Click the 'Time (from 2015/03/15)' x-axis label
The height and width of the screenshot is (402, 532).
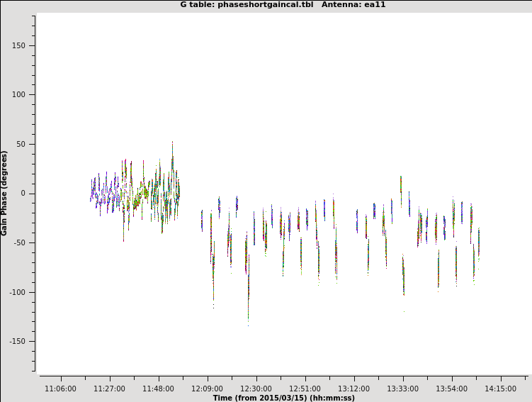tap(283, 398)
